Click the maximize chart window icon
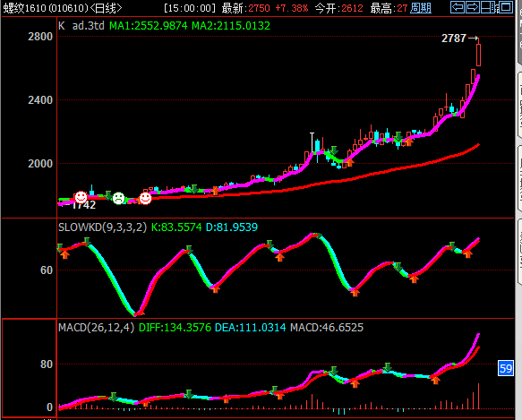The image size is (522, 420). coord(506,7)
